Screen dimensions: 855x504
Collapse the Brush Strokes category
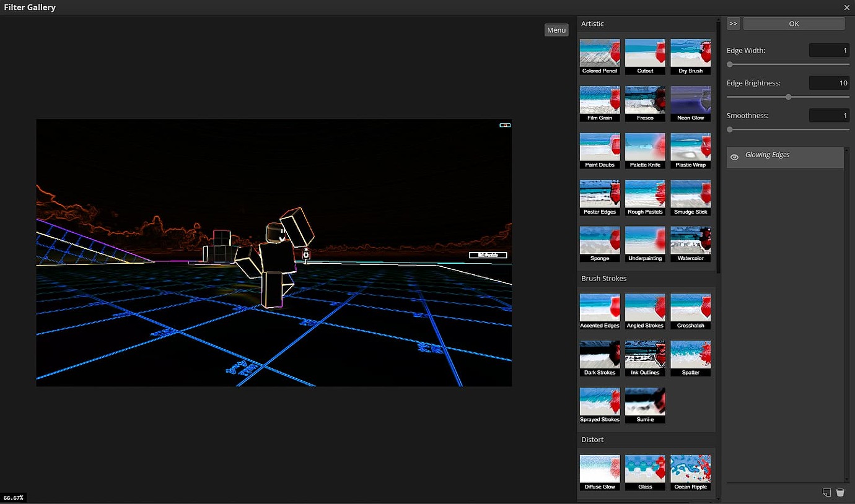[603, 278]
